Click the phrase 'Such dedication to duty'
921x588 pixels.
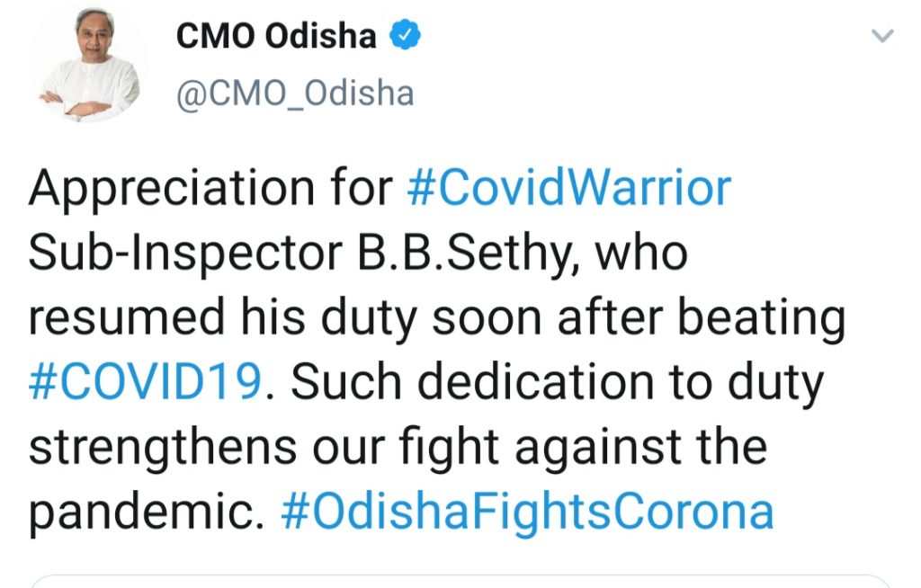click(x=557, y=384)
